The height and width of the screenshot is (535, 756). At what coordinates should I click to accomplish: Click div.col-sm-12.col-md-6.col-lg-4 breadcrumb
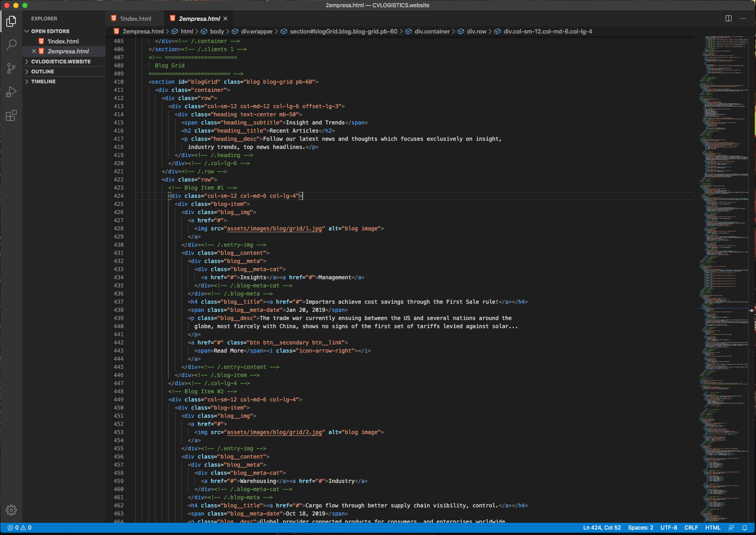pos(548,31)
